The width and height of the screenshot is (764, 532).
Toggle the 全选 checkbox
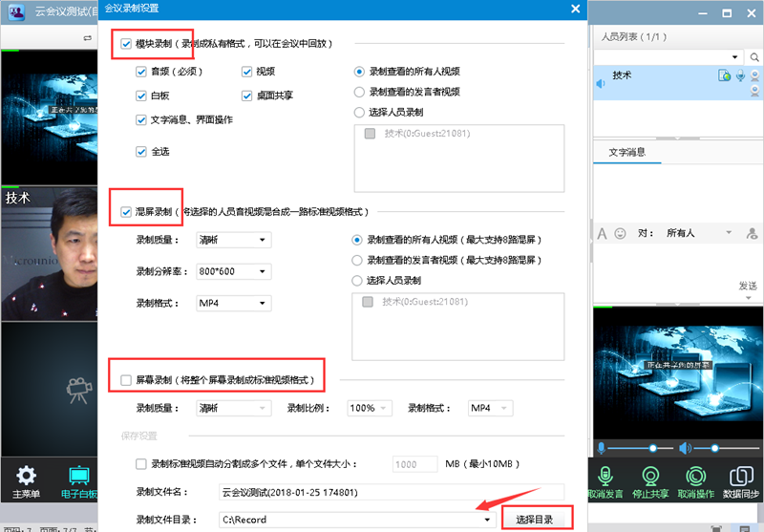click(x=141, y=152)
